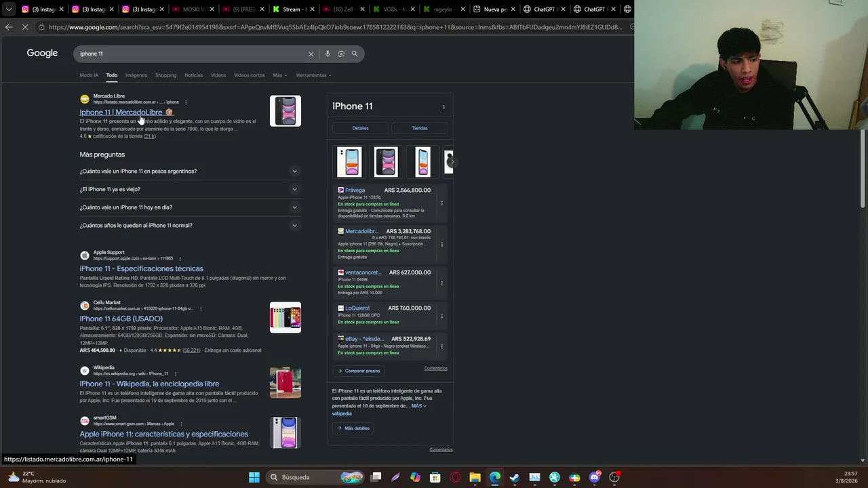Click the "Tiendas" button in iPhone panel
Image resolution: width=868 pixels, height=488 pixels.
coord(420,128)
